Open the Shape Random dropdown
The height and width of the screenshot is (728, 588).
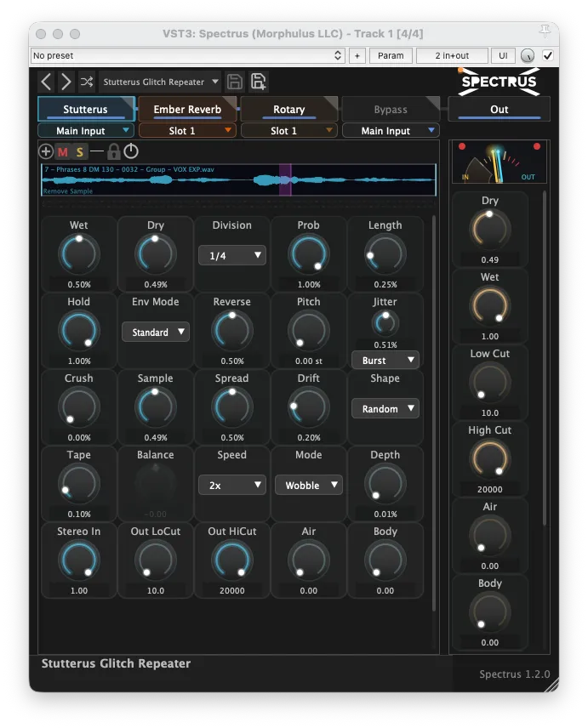click(385, 408)
